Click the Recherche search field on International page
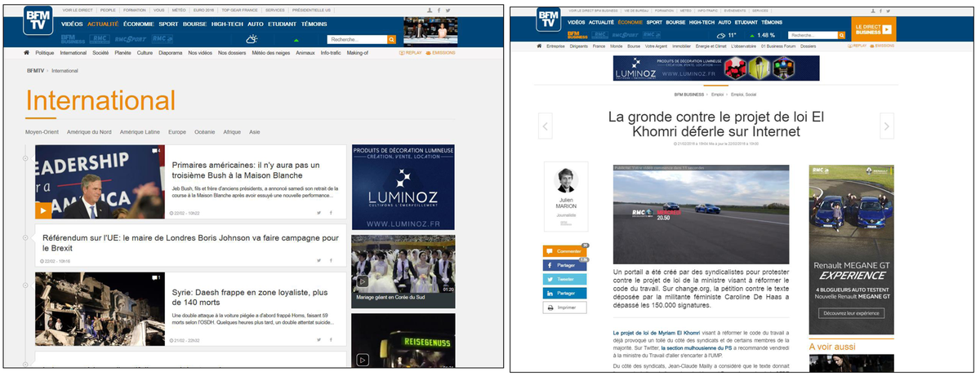The height and width of the screenshot is (376, 980). [x=356, y=39]
